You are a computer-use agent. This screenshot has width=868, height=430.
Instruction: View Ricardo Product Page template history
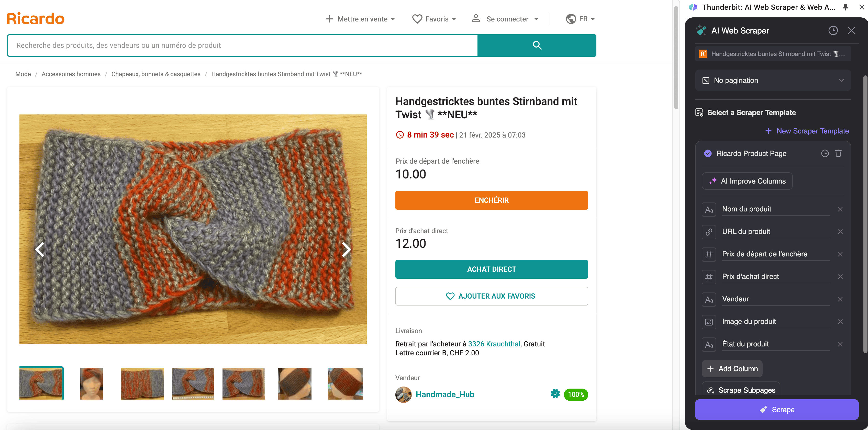pyautogui.click(x=825, y=154)
